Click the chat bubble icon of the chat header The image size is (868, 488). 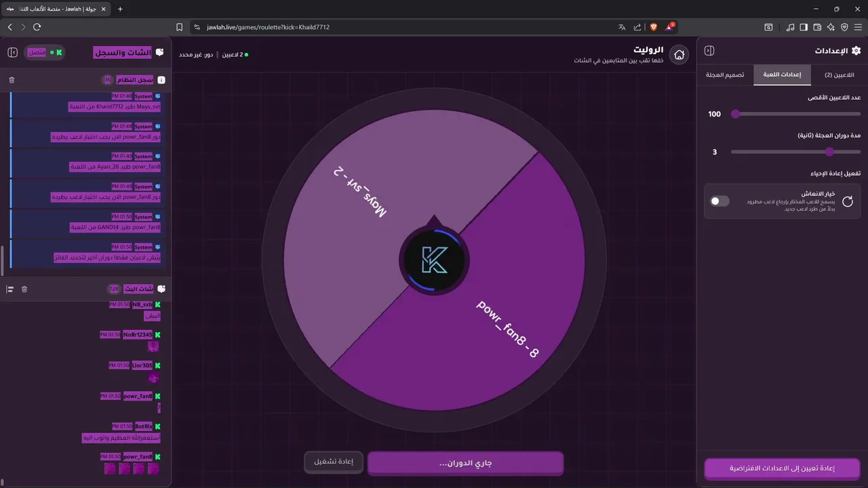159,52
